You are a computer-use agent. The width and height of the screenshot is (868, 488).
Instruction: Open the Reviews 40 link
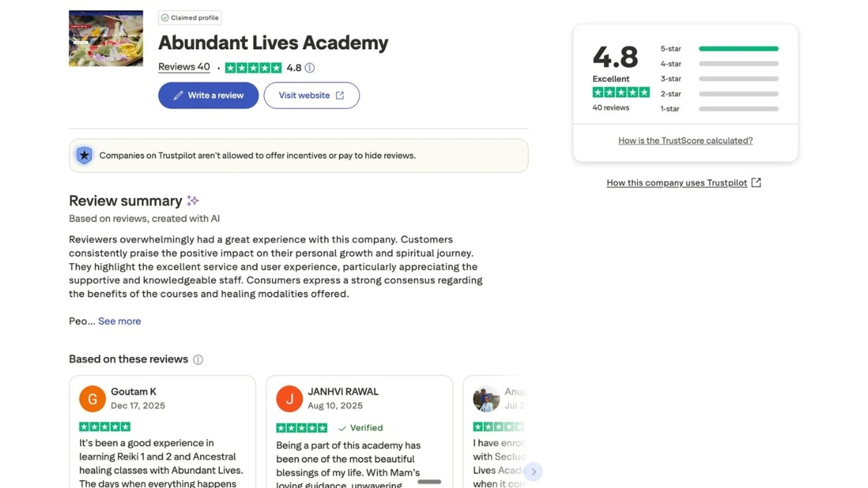pyautogui.click(x=184, y=67)
